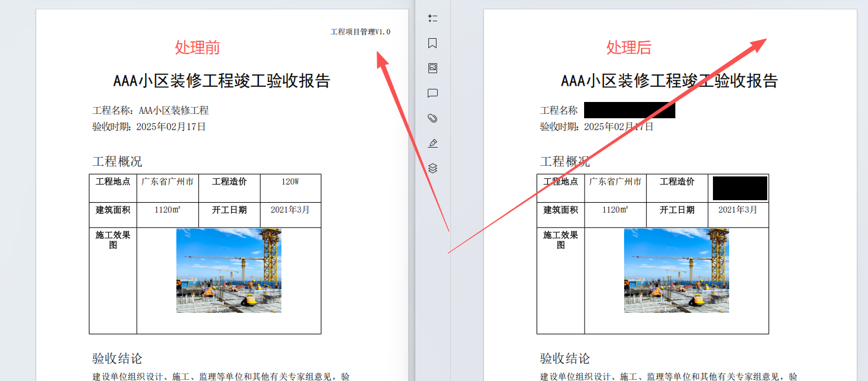The height and width of the screenshot is (381, 868).
Task: Click the red 处理后 label
Action: 628,48
